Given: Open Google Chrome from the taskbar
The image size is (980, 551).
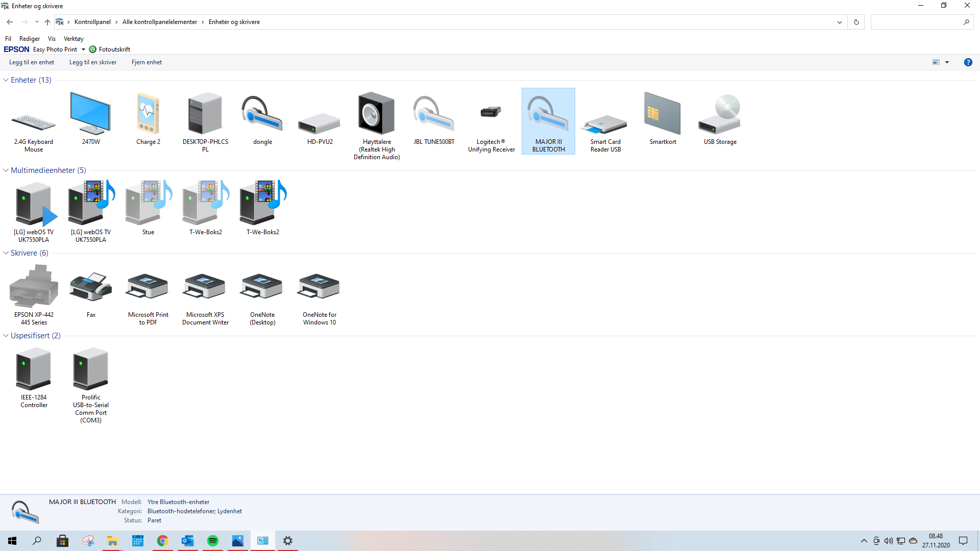Looking at the screenshot, I should tap(163, 541).
